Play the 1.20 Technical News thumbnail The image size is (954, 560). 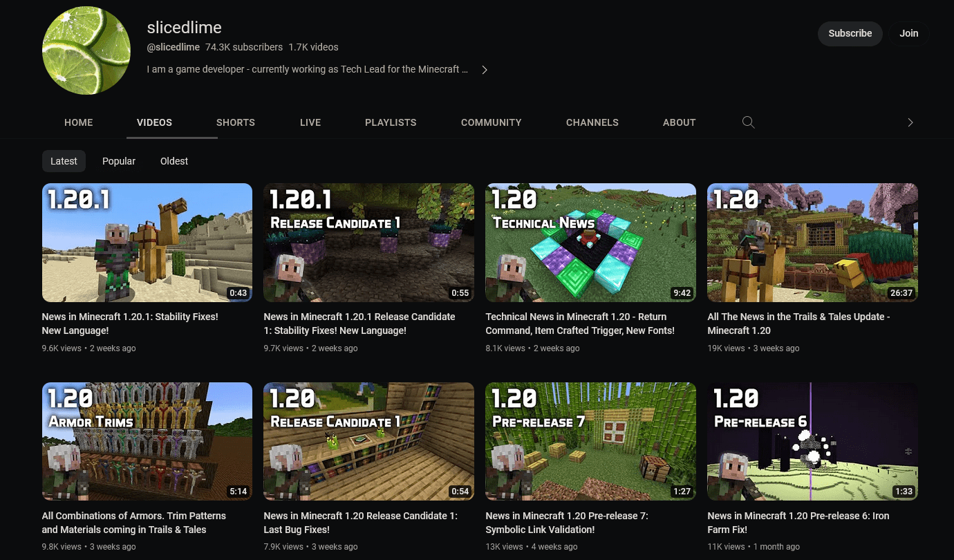click(x=591, y=243)
